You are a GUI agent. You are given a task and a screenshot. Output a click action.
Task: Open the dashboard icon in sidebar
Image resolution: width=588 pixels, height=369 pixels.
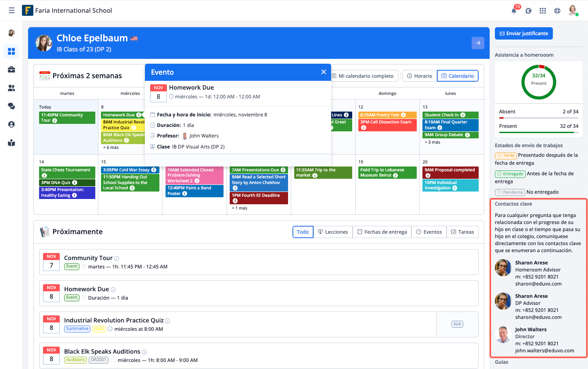pyautogui.click(x=11, y=51)
